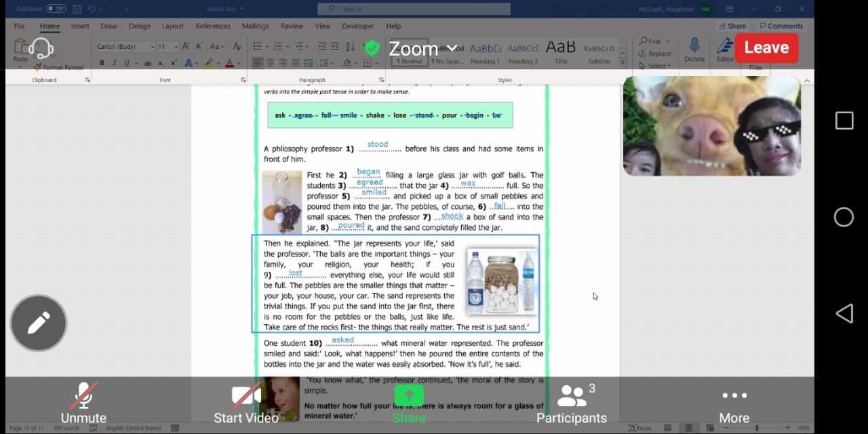Click the Justify alignment icon
The width and height of the screenshot is (868, 434).
[296, 62]
